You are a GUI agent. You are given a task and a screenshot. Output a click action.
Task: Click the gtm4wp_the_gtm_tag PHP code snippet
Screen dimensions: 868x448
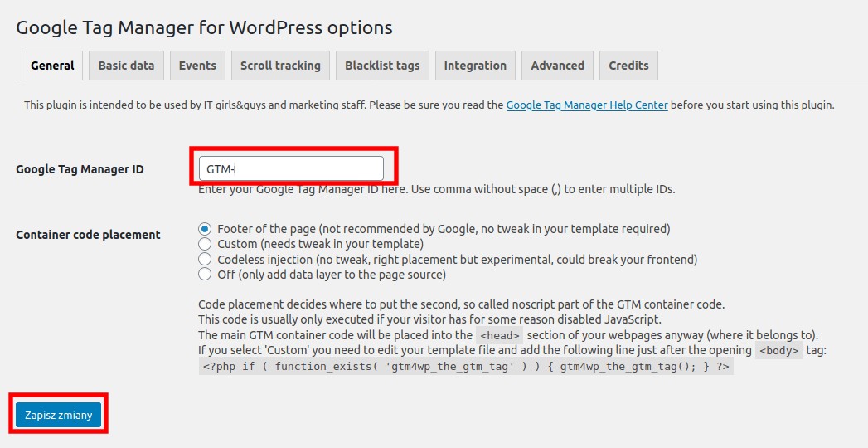coord(466,366)
